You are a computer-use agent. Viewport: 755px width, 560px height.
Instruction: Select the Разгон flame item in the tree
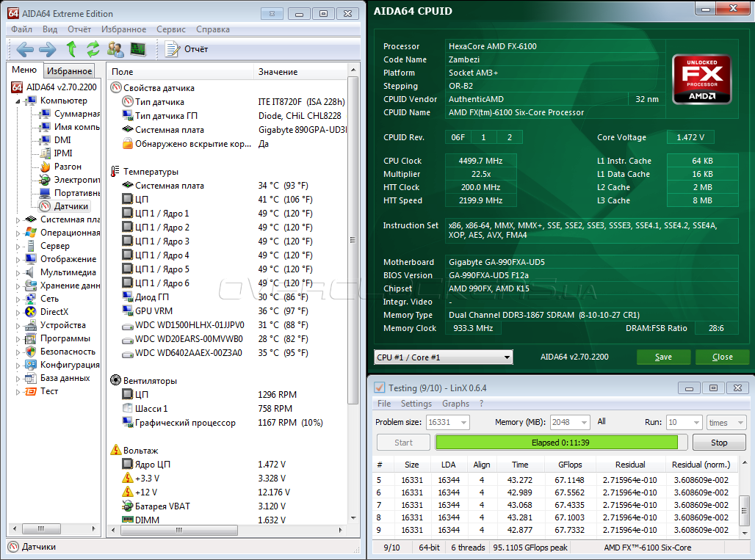(x=67, y=167)
